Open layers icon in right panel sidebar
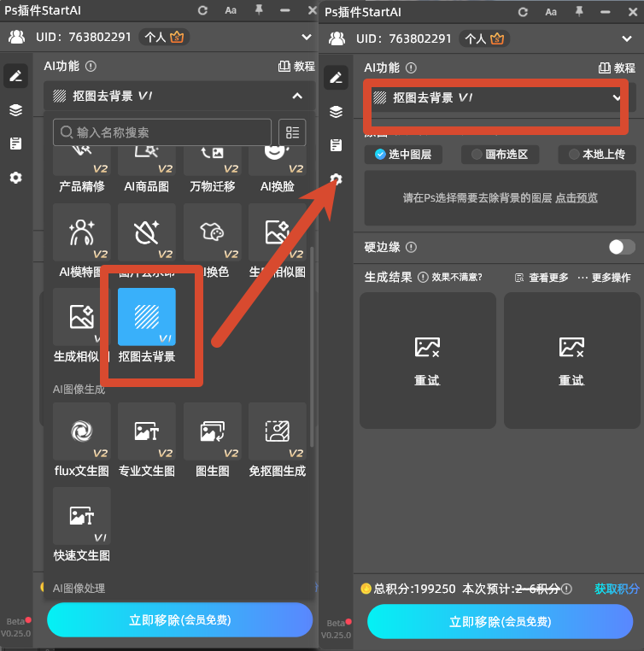Image resolution: width=644 pixels, height=651 pixels. (x=337, y=112)
